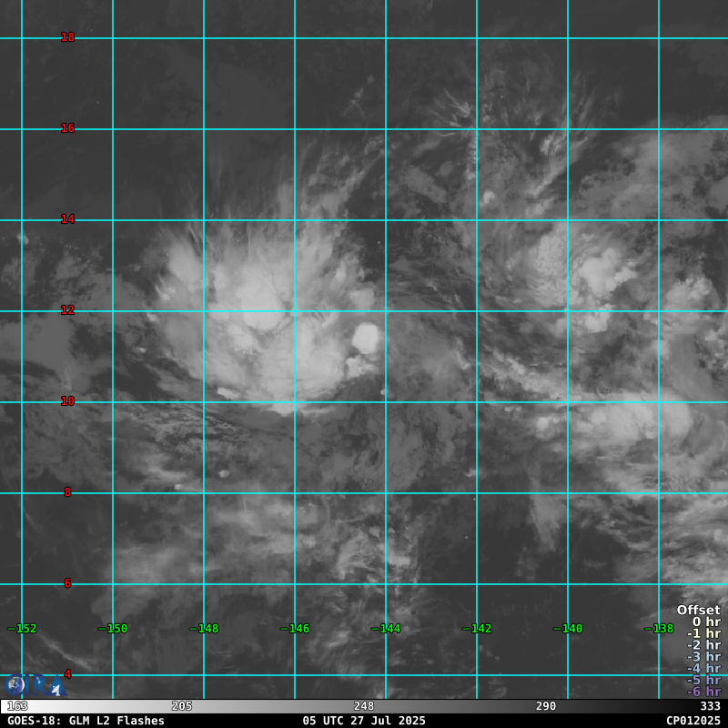Click the latitude 8 grid label
The height and width of the screenshot is (728, 728).
tap(67, 492)
